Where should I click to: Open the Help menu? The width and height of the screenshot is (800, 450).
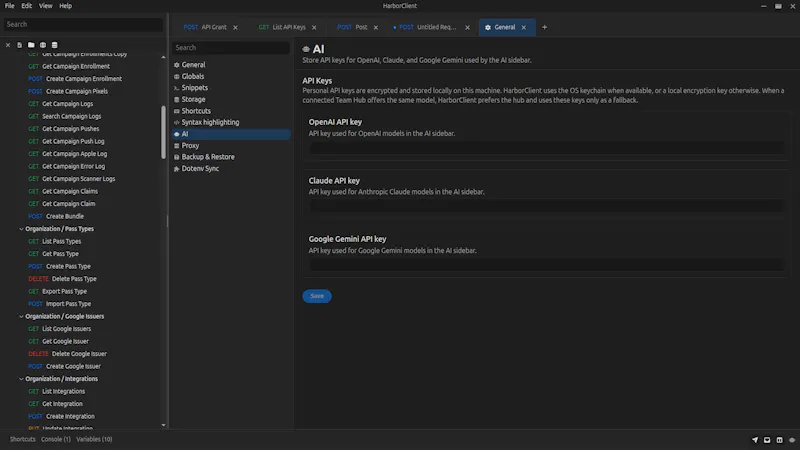(x=65, y=6)
